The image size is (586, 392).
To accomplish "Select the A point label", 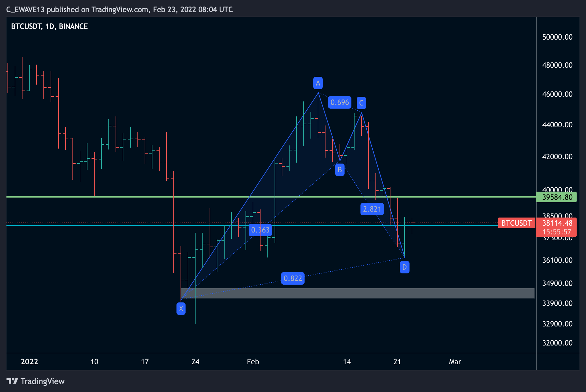I will click(x=318, y=83).
